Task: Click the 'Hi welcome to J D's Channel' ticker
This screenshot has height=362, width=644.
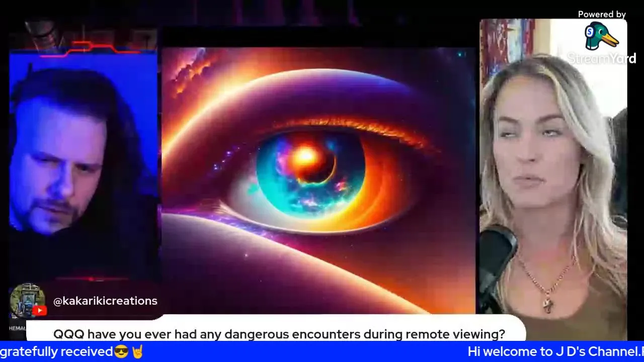Action: (x=555, y=351)
